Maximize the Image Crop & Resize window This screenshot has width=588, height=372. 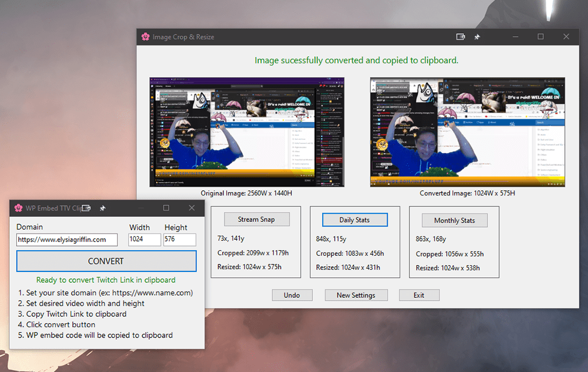pos(540,36)
